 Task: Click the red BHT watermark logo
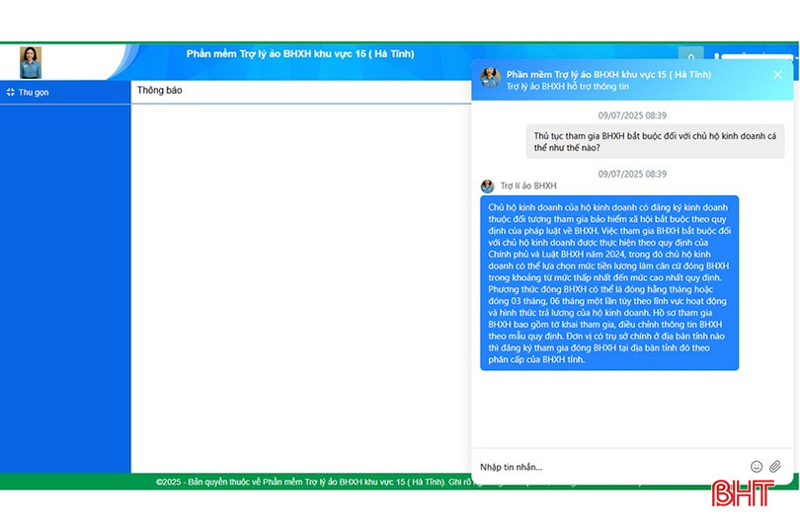point(743,494)
